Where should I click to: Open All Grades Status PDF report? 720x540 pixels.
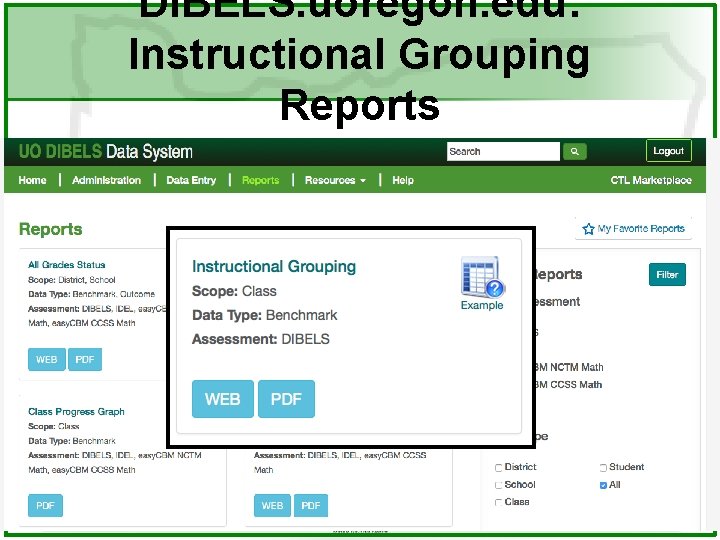click(x=85, y=360)
